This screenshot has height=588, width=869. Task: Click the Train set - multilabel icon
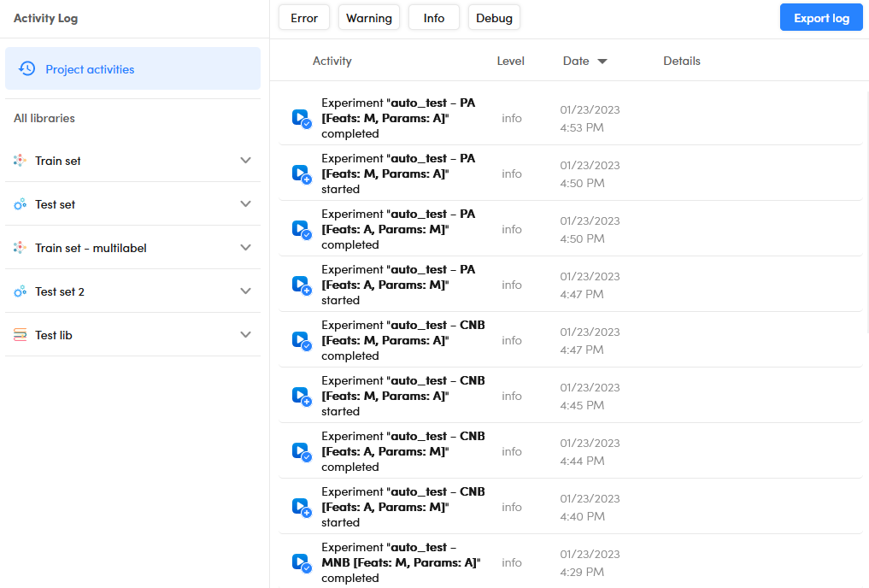(x=21, y=248)
